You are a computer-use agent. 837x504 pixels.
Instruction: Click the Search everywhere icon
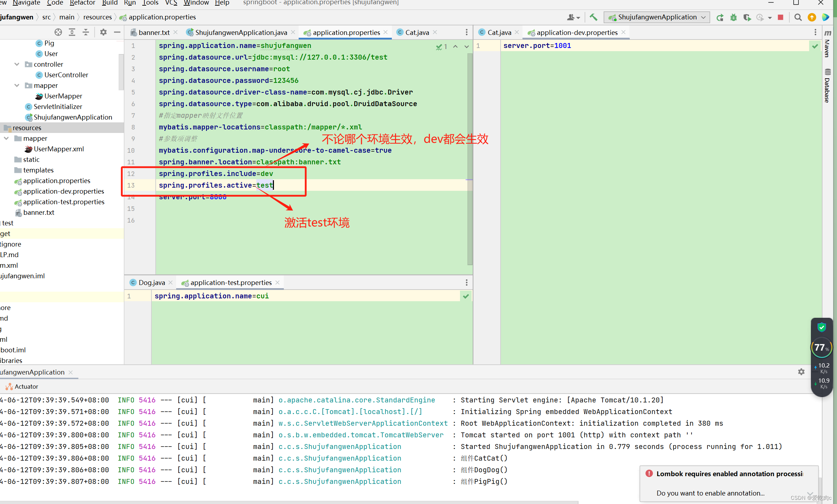[799, 16]
